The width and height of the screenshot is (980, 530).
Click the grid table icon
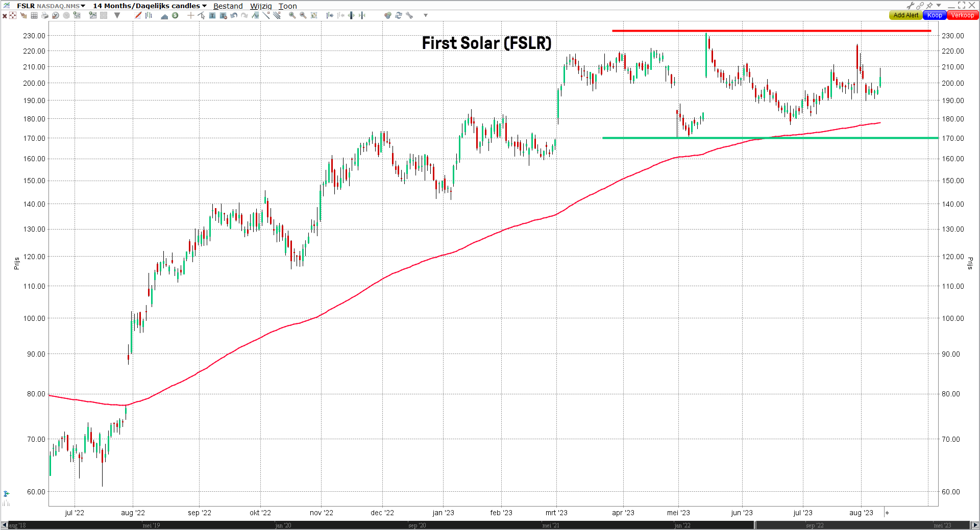(34, 15)
